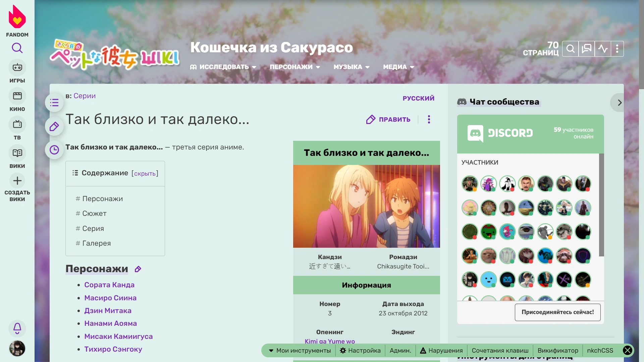
Task: Open the wiki discussions icon
Action: click(587, 49)
